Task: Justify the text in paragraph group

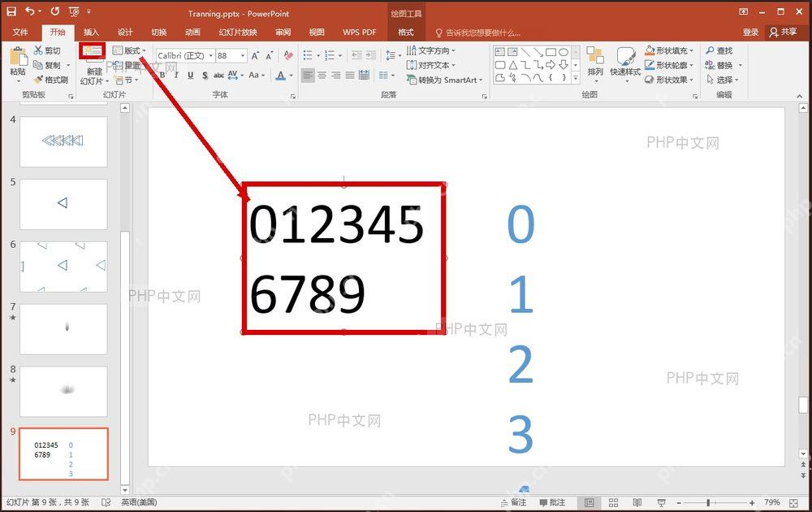Action: click(349, 76)
